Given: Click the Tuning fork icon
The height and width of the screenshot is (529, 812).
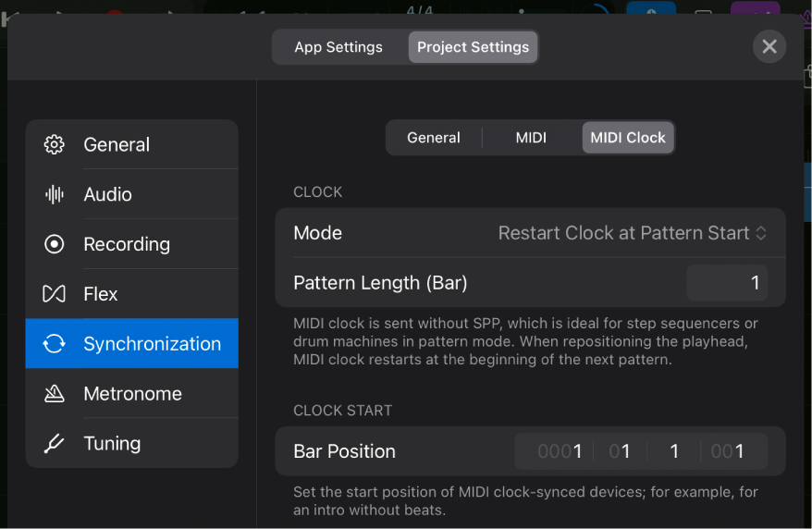Looking at the screenshot, I should (54, 443).
